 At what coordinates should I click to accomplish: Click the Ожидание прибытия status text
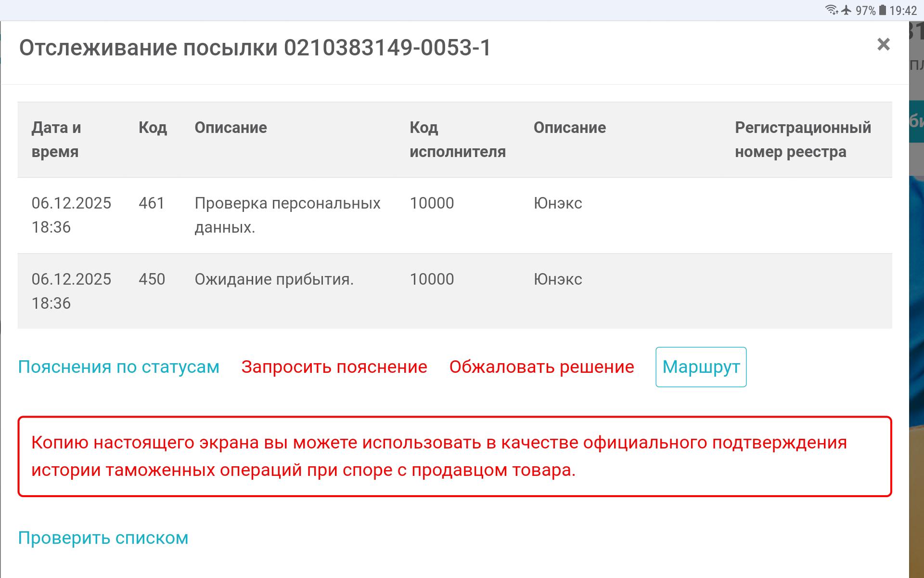coord(274,279)
